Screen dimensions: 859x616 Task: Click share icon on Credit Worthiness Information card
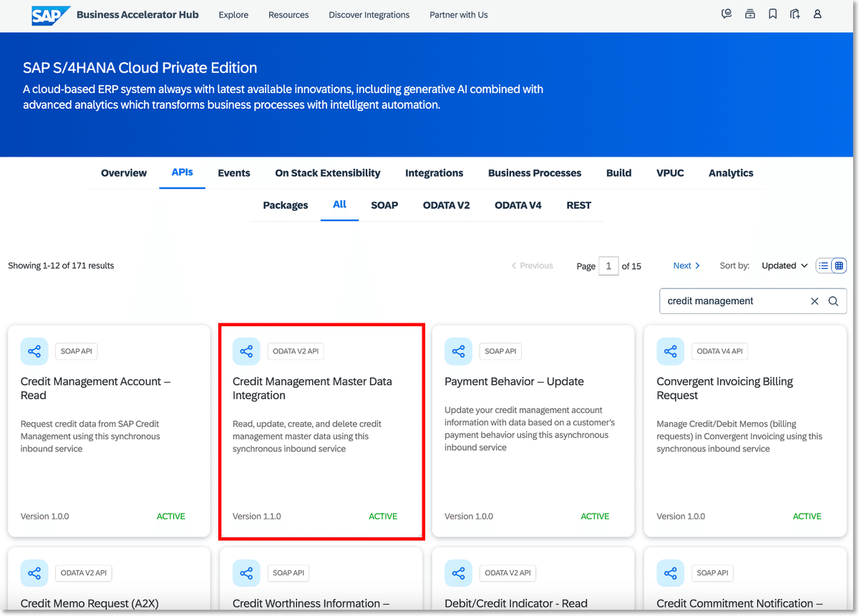(x=246, y=573)
